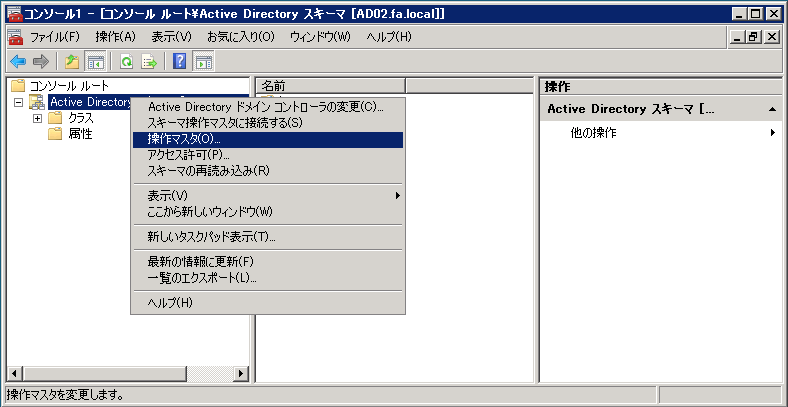Click the 名前 column header
This screenshot has height=407, width=788.
(330, 86)
